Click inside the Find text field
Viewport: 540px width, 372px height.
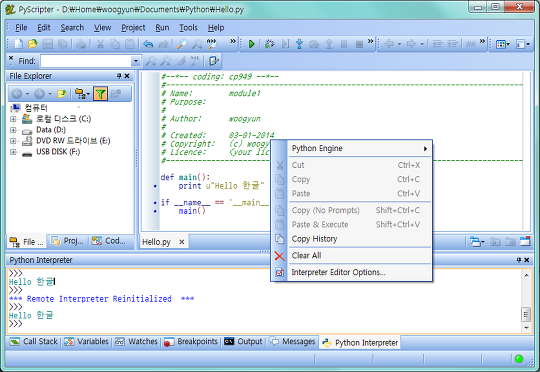[x=86, y=61]
